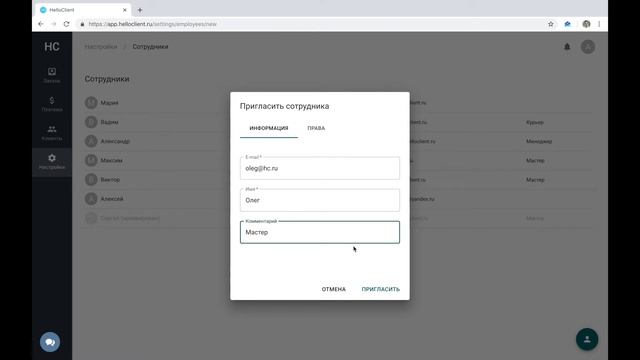Select the ИНФОРМАЦИЯ tab

[269, 128]
